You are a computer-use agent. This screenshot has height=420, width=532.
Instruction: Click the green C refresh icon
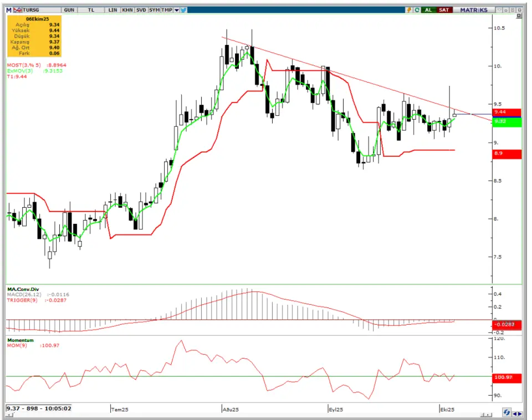(417, 9)
